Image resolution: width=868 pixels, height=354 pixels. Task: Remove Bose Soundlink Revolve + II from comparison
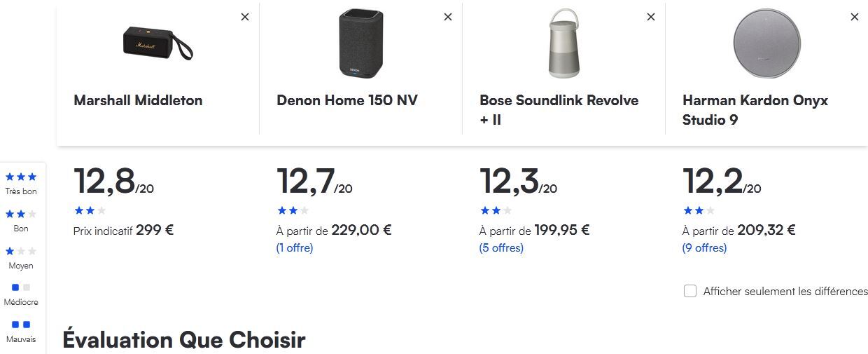tap(651, 18)
